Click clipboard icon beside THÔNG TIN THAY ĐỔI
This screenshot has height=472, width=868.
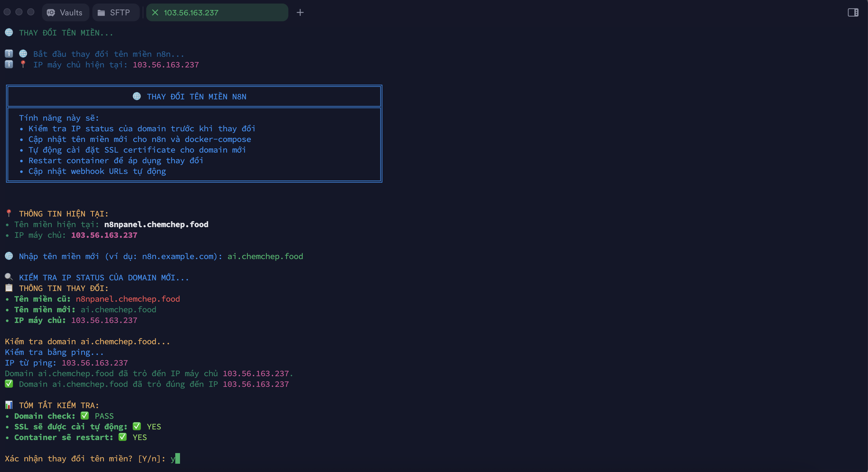[x=9, y=288]
